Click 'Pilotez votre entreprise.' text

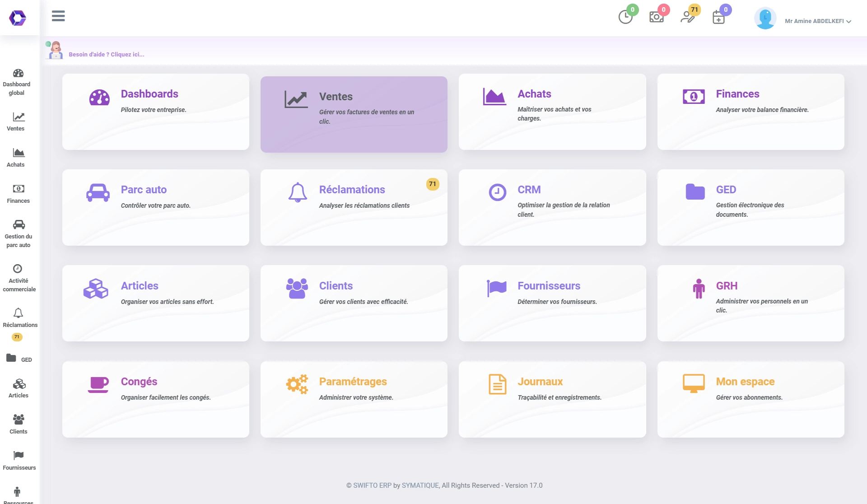pos(154,110)
